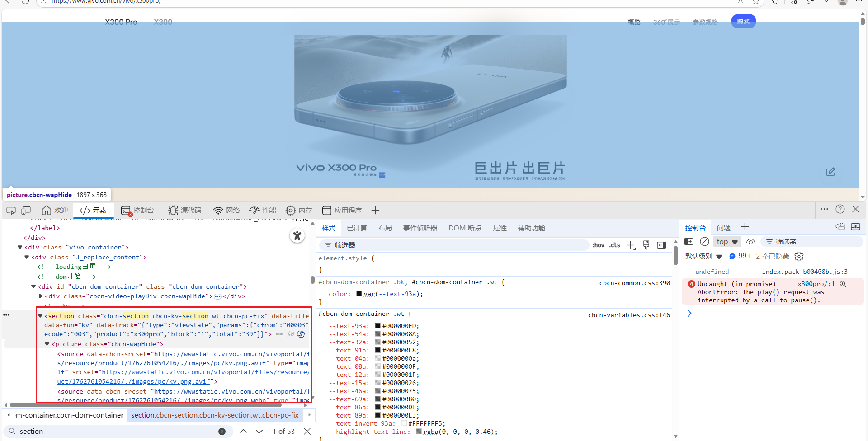The image size is (868, 441).
Task: Open the DOM 断点 breakpoints tab
Action: pyautogui.click(x=465, y=228)
